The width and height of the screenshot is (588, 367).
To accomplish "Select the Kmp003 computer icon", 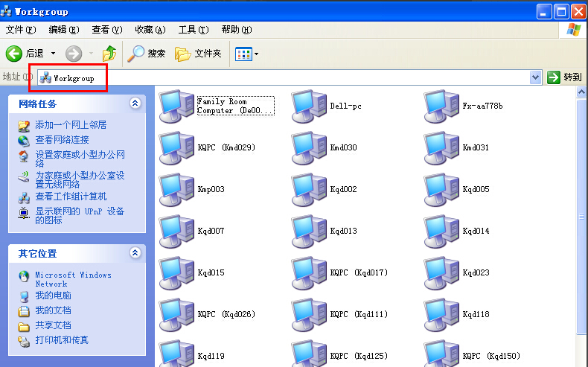I will click(x=177, y=189).
